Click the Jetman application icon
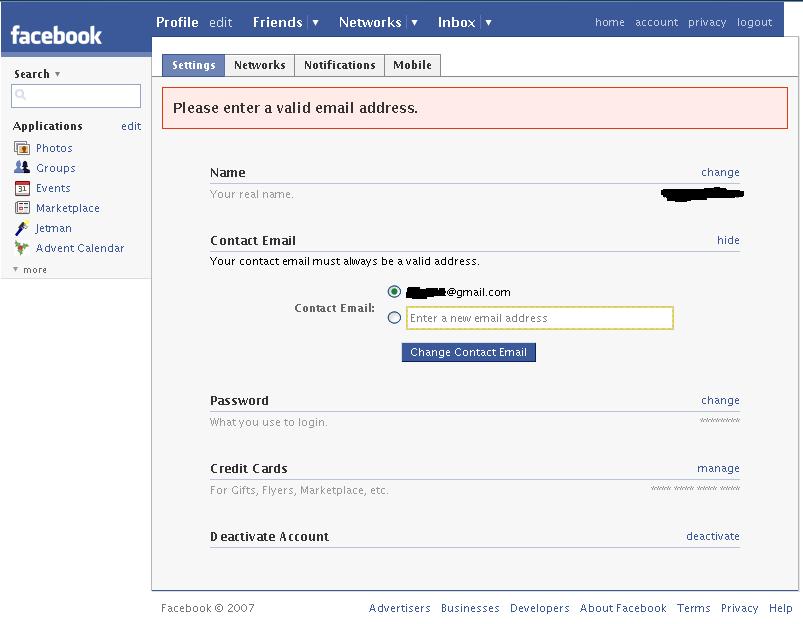This screenshot has height=624, width=803. pyautogui.click(x=22, y=228)
